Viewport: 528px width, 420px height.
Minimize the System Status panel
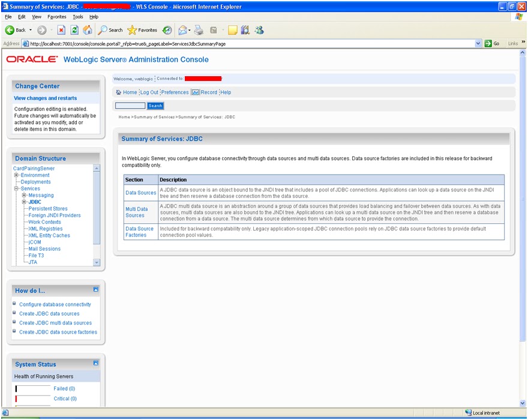[96, 363]
